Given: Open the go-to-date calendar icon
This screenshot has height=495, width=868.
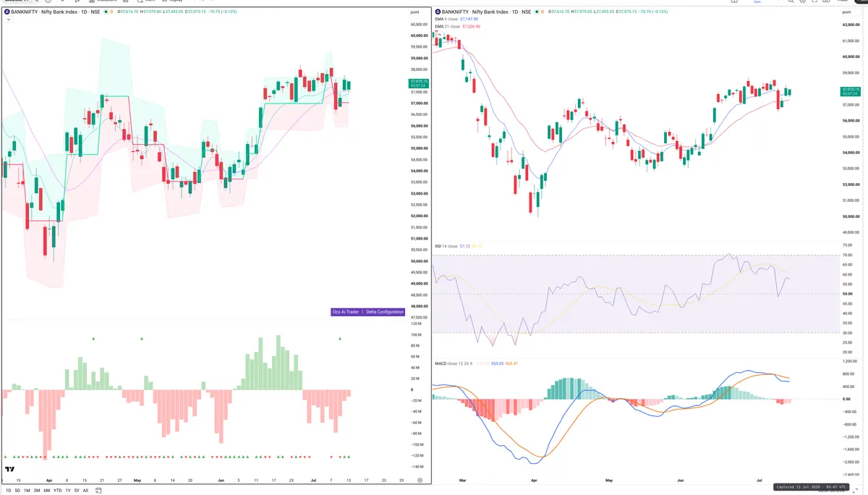Looking at the screenshot, I should pos(99,490).
